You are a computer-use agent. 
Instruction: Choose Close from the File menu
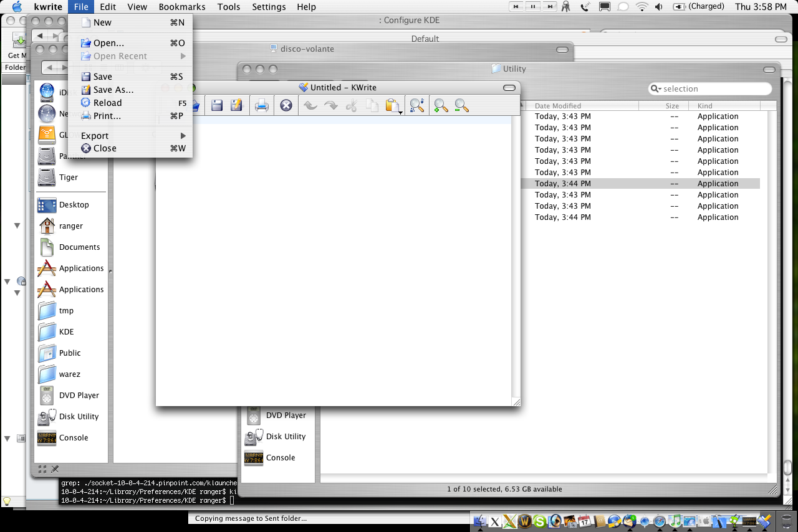click(x=130, y=148)
